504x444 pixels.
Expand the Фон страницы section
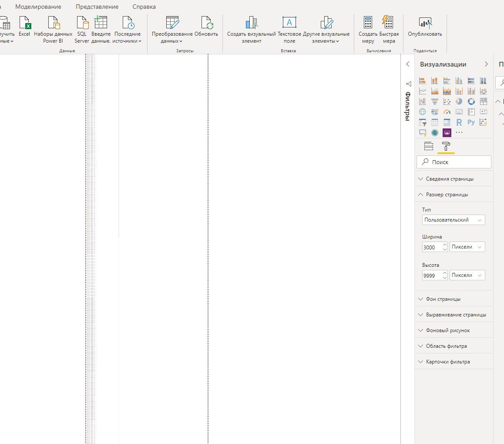point(454,299)
